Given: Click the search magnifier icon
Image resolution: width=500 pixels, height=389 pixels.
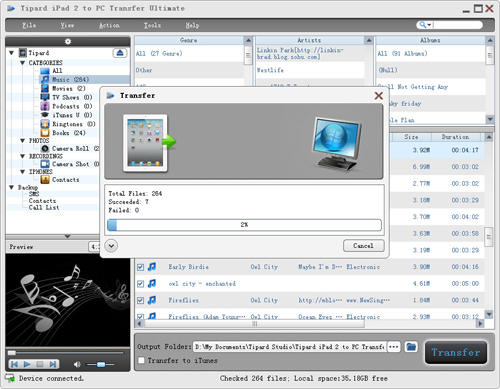Looking at the screenshot, I should (422, 25).
